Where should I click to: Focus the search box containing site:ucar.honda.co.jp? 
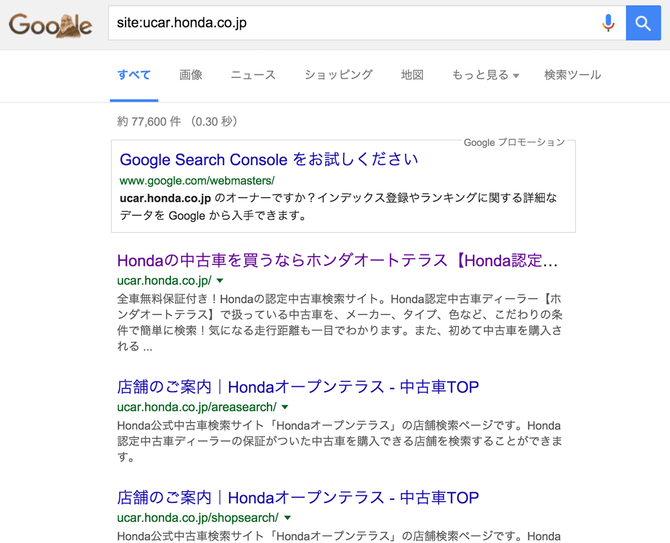click(x=350, y=23)
